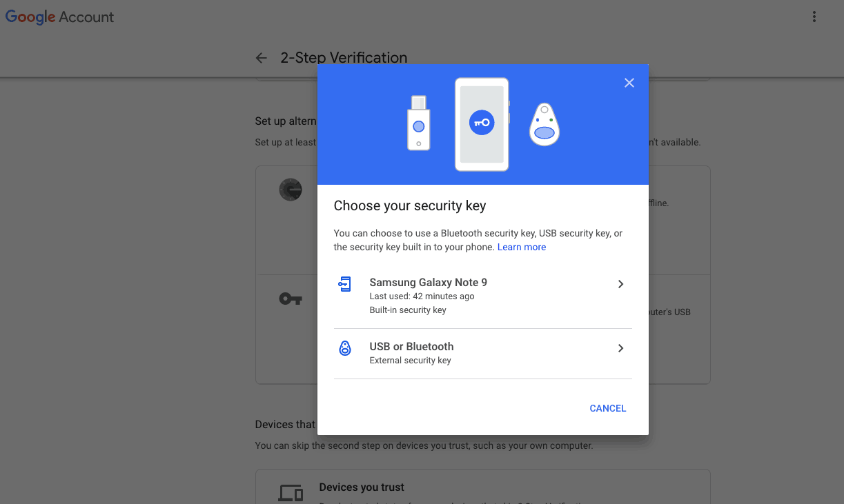Click the phone built-in key icon
Screen dimensions: 844x504
(x=345, y=283)
